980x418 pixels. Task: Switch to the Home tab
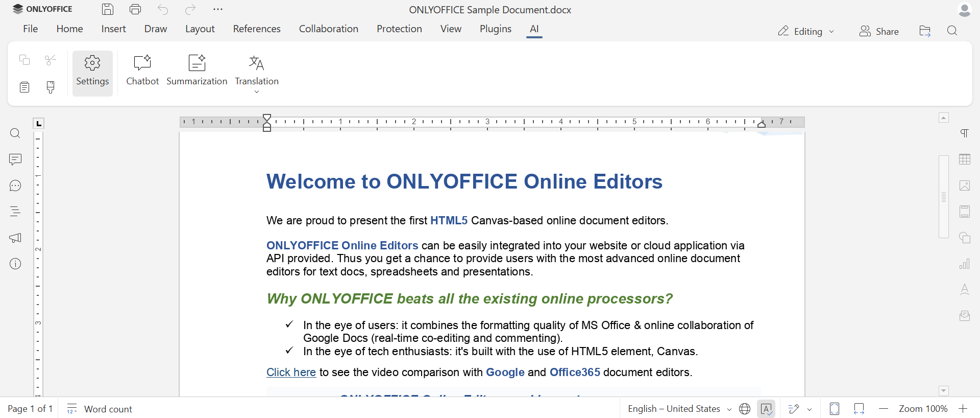click(69, 29)
